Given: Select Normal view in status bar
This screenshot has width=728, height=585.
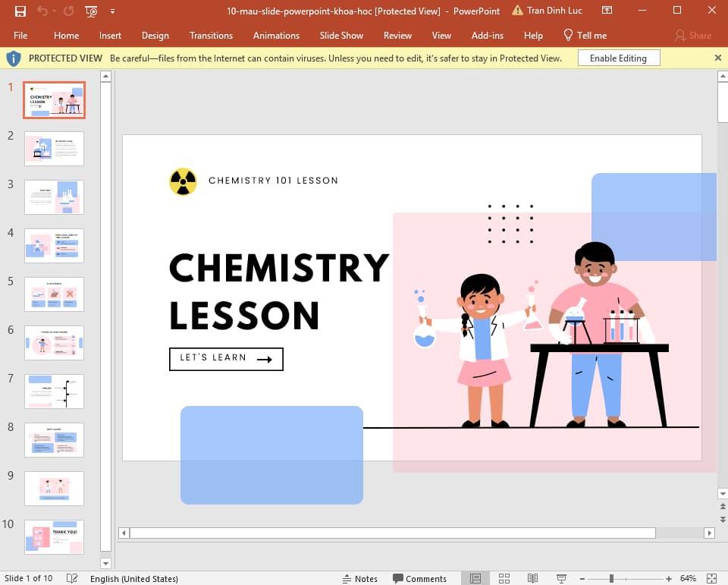Looking at the screenshot, I should click(475, 578).
